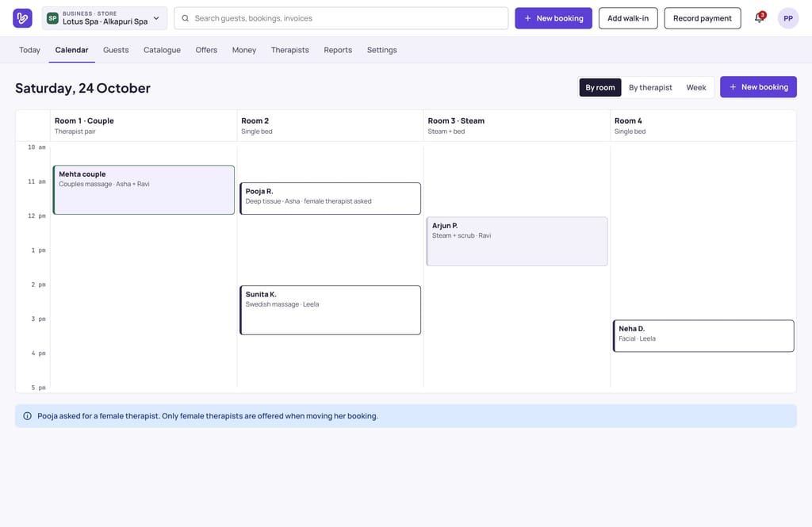Viewport: 812px width, 527px height.
Task: Open the Money tab
Action: [x=244, y=50]
